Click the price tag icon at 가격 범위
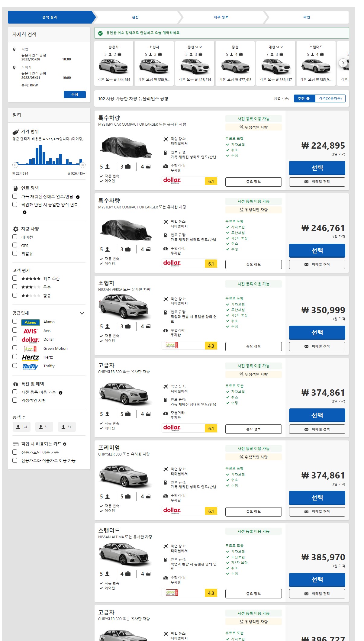This screenshot has height=641, width=364. coord(16,132)
